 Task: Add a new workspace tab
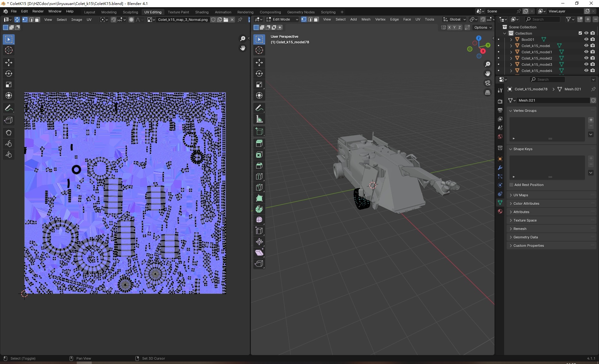(342, 12)
